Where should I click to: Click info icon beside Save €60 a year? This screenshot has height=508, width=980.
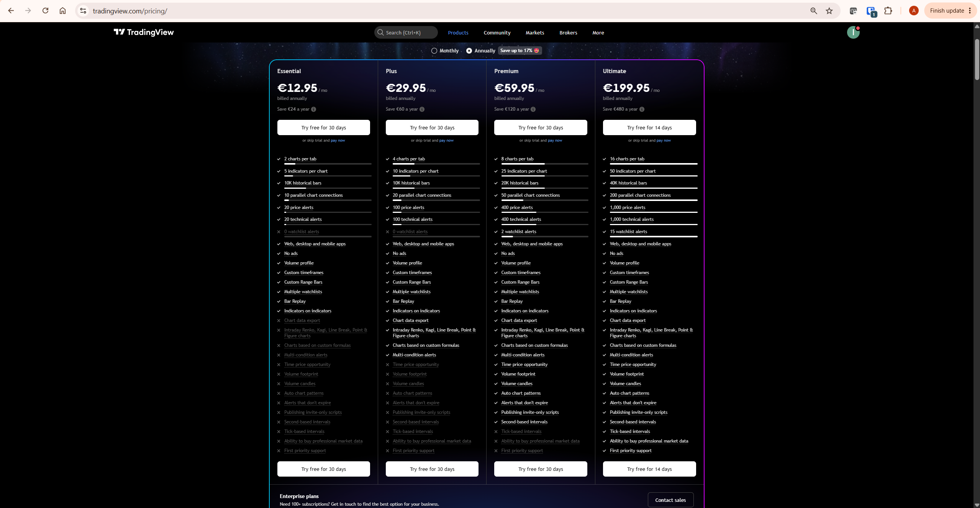(422, 109)
